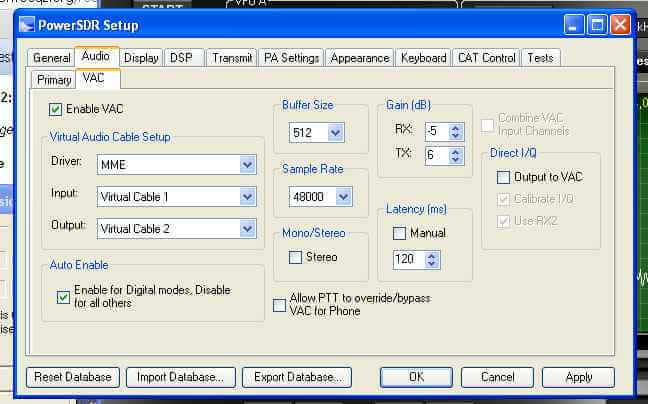Image resolution: width=648 pixels, height=404 pixels.
Task: Select the PA Settings tab
Action: pyautogui.click(x=291, y=58)
